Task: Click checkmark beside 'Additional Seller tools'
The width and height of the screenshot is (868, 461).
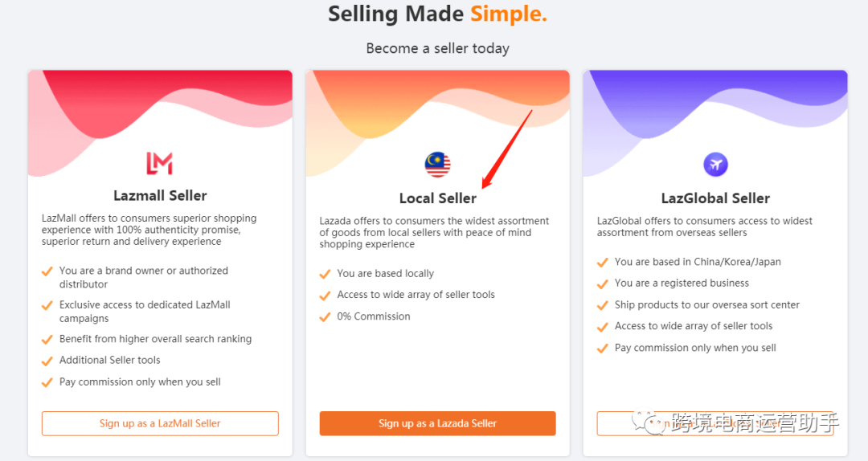Action: [x=47, y=361]
